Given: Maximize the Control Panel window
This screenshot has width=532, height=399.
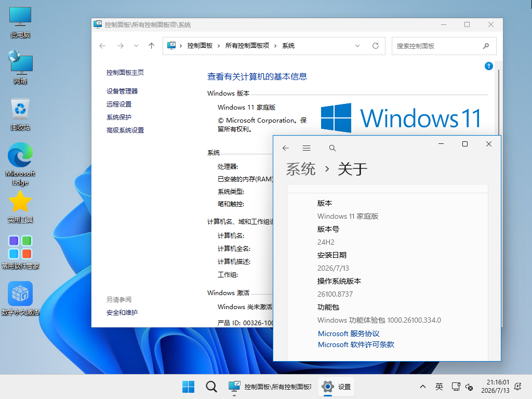Looking at the screenshot, I should click(467, 24).
